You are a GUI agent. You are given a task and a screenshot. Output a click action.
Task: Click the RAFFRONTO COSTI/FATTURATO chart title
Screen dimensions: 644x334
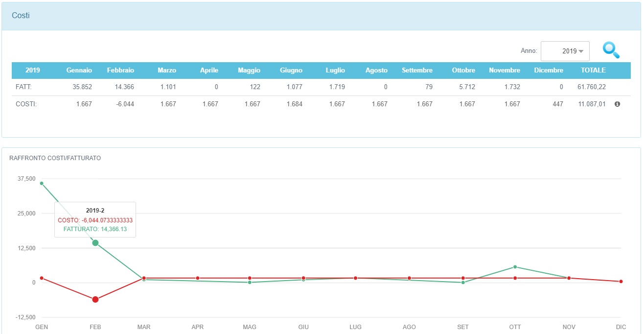point(55,158)
